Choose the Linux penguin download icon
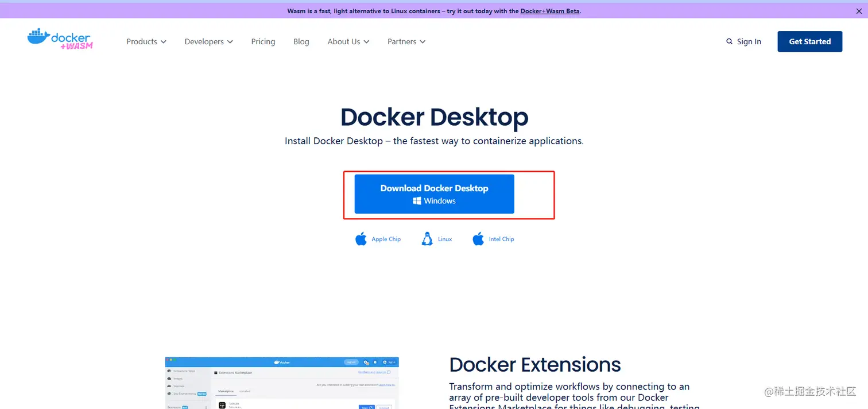868x409 pixels. tap(427, 239)
